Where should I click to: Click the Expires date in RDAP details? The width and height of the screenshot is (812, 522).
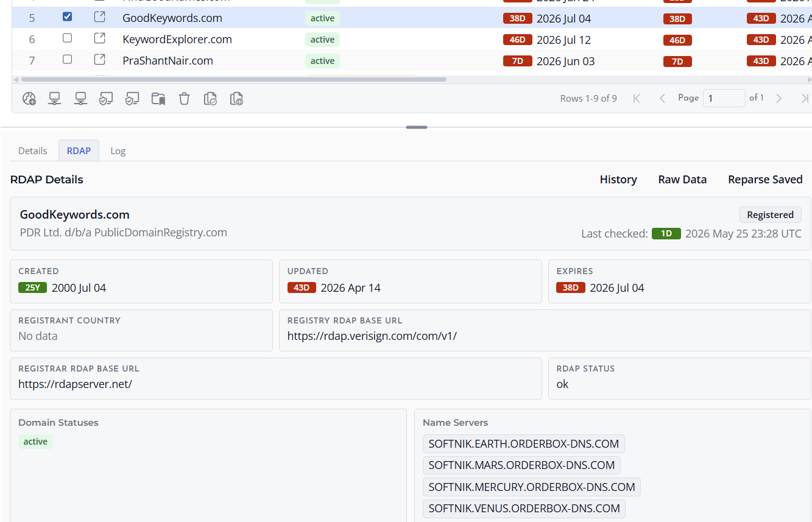tap(616, 287)
